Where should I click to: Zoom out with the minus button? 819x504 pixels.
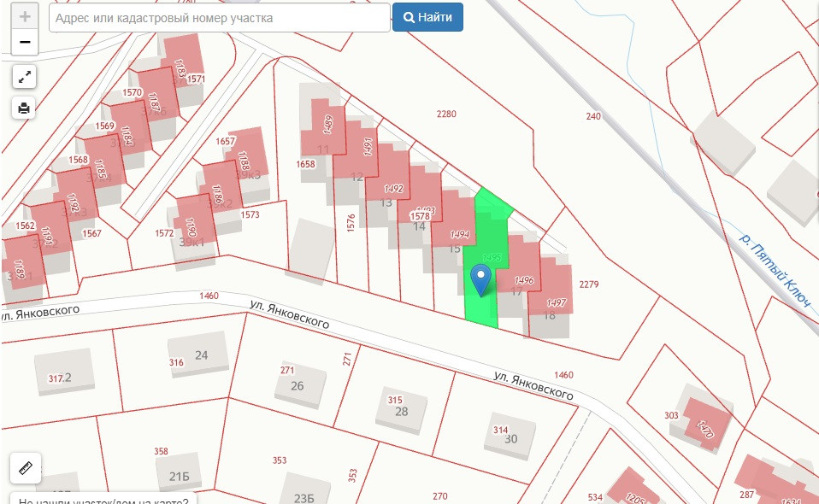click(x=25, y=42)
